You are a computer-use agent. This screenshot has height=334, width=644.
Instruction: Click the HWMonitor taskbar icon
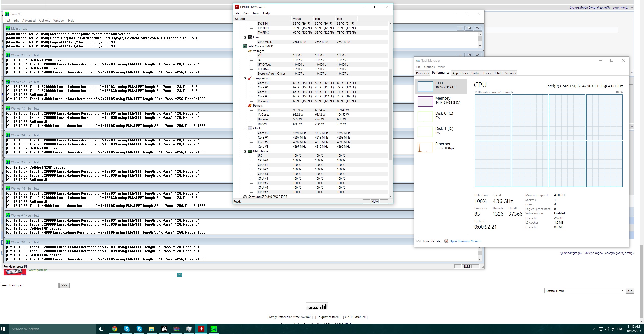pyautogui.click(x=201, y=329)
